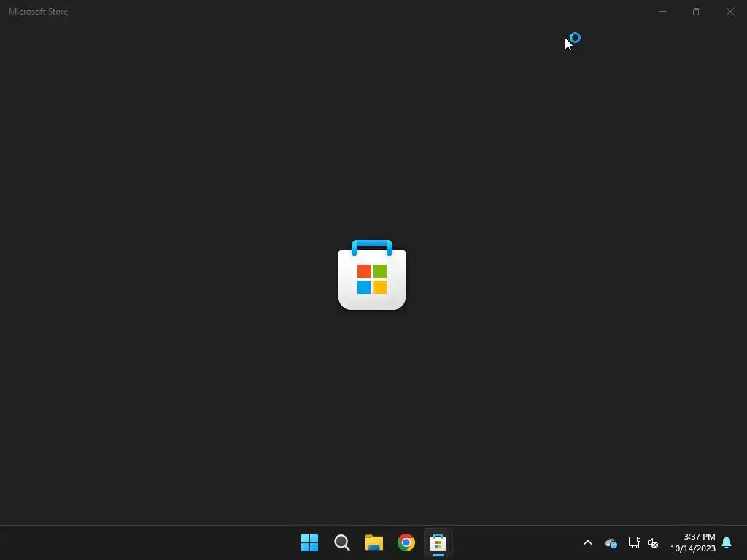Click the muted volume speaker icon
The height and width of the screenshot is (560, 747).
pyautogui.click(x=653, y=542)
